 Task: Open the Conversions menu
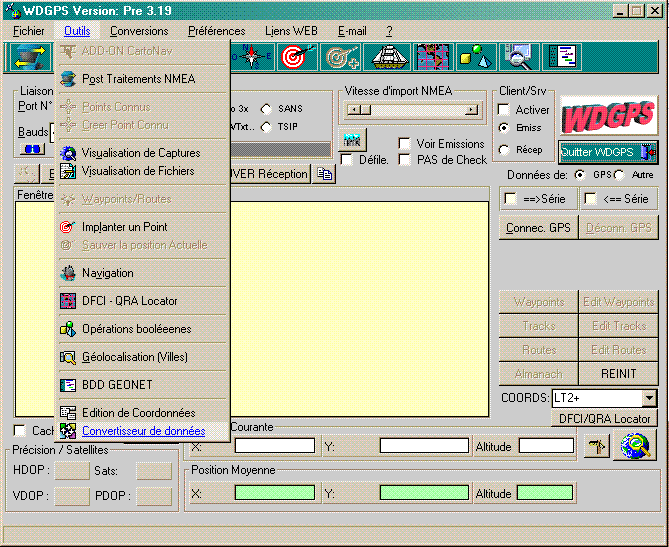coord(139,31)
